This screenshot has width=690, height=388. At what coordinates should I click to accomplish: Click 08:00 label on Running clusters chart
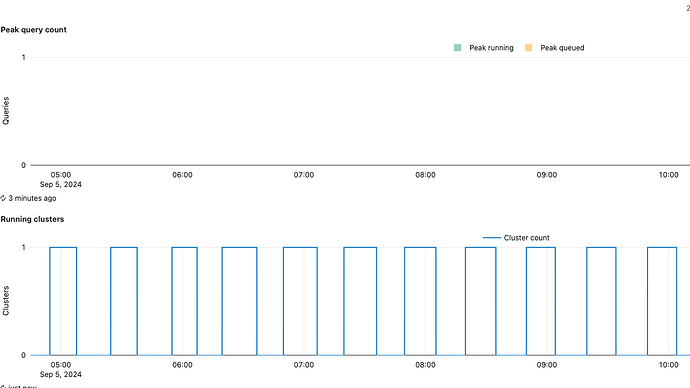coord(425,365)
